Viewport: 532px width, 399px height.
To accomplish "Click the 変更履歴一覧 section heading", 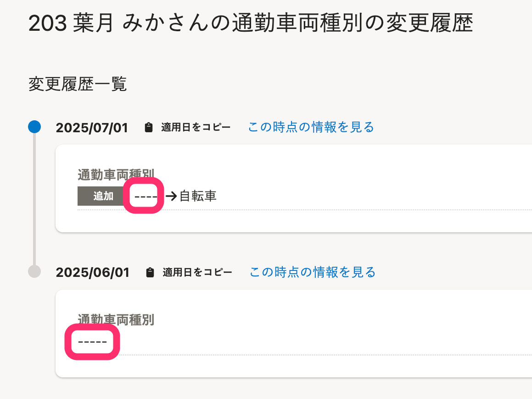I will pyautogui.click(x=78, y=84).
